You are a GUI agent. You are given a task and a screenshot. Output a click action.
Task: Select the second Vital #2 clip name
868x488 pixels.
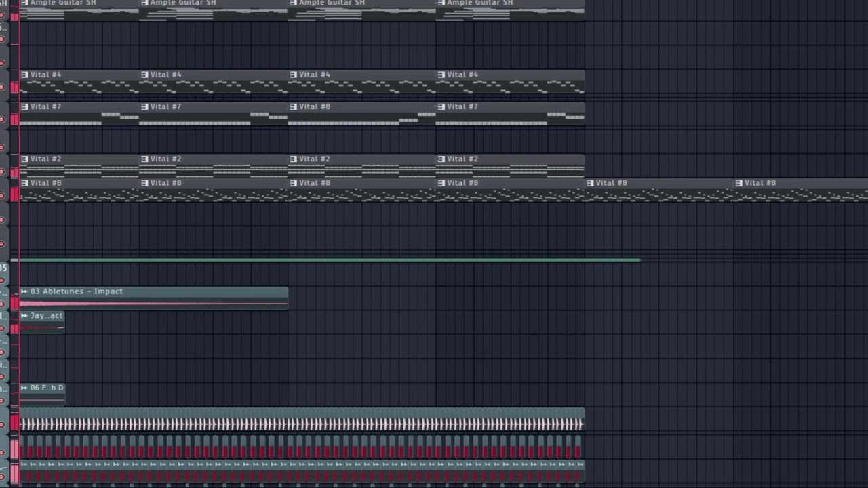pos(165,159)
